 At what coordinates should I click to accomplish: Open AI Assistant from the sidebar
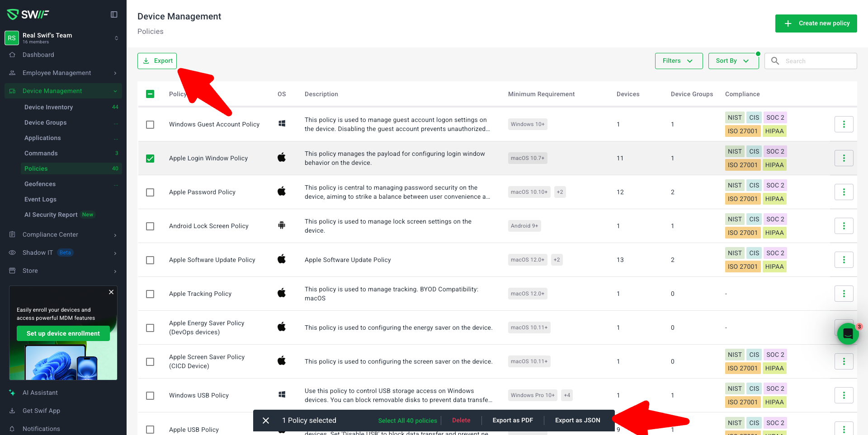point(40,393)
